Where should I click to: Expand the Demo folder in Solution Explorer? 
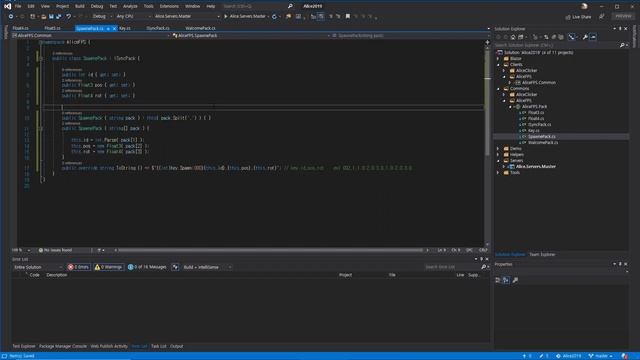(x=498, y=149)
